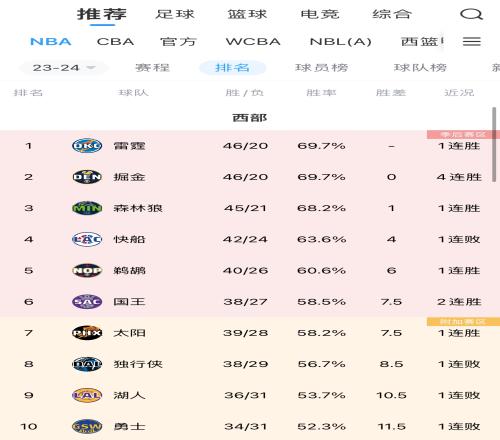This screenshot has width=500, height=440.
Task: Click the 太阳 team name
Action: coord(129,333)
